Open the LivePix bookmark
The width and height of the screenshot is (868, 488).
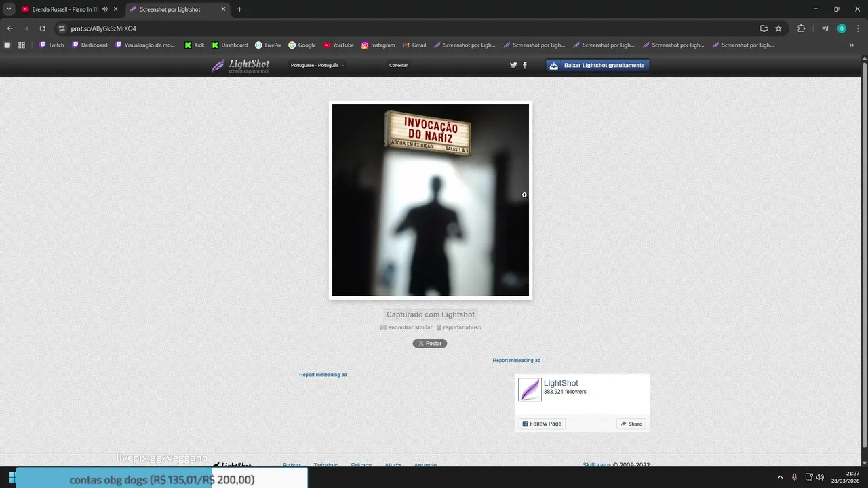click(268, 45)
